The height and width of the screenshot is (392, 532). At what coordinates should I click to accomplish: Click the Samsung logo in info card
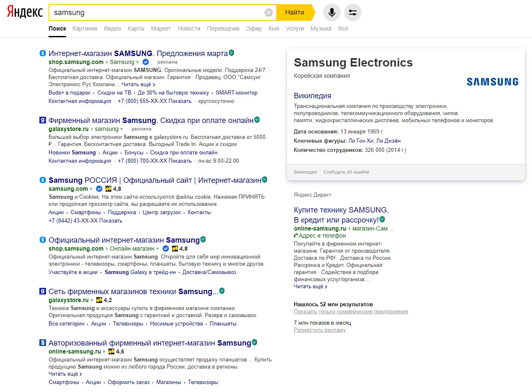(x=492, y=82)
